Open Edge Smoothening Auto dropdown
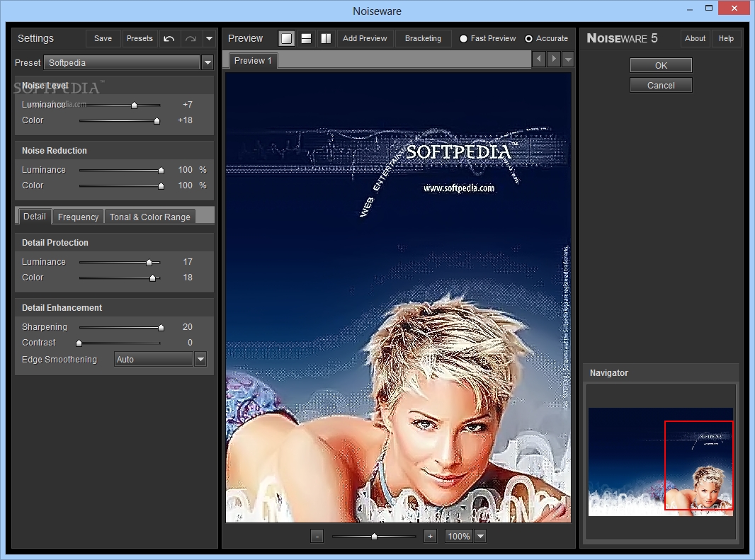 pyautogui.click(x=154, y=359)
